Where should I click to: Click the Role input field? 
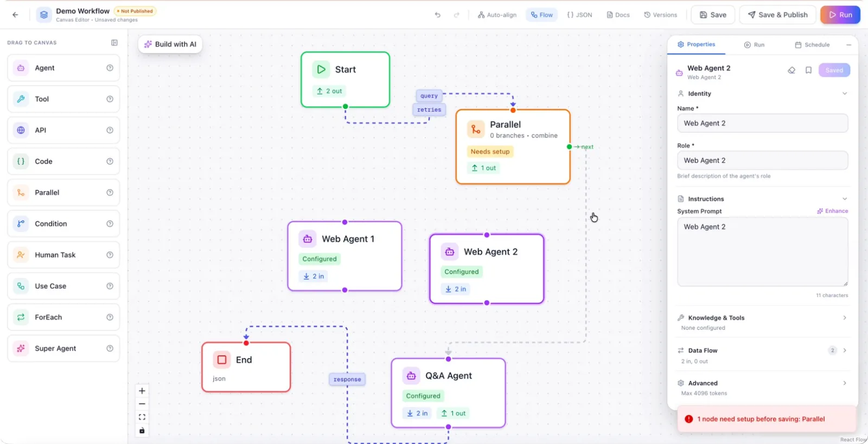[762, 160]
